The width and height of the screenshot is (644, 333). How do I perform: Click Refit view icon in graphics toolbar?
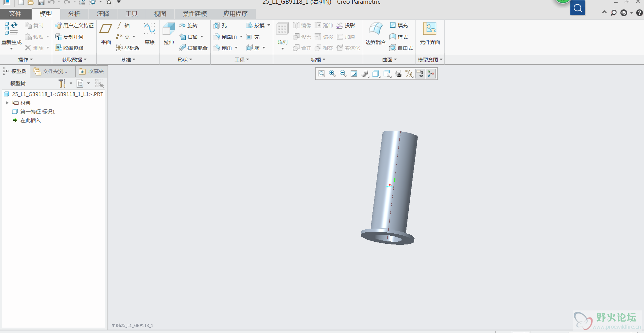(321, 73)
